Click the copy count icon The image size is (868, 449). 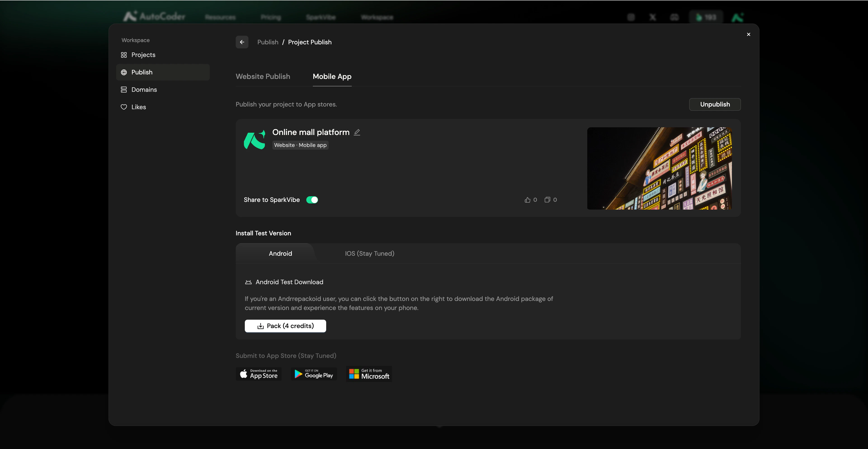[547, 200]
